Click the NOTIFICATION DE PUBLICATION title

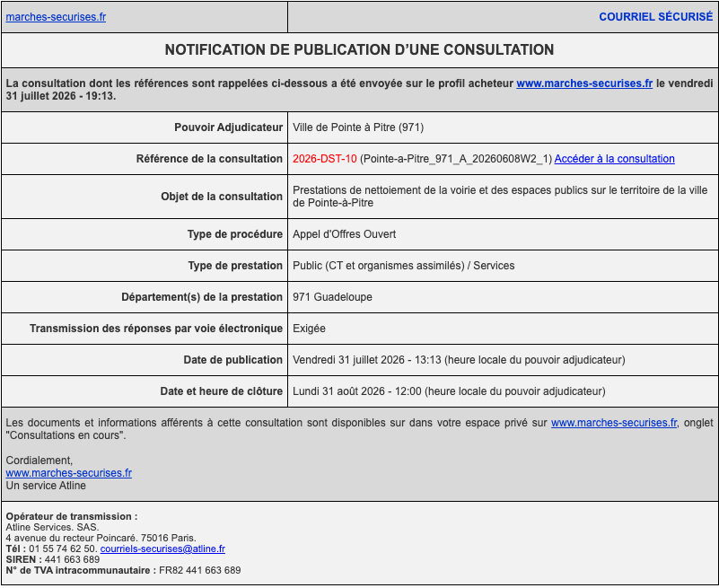pos(359,49)
